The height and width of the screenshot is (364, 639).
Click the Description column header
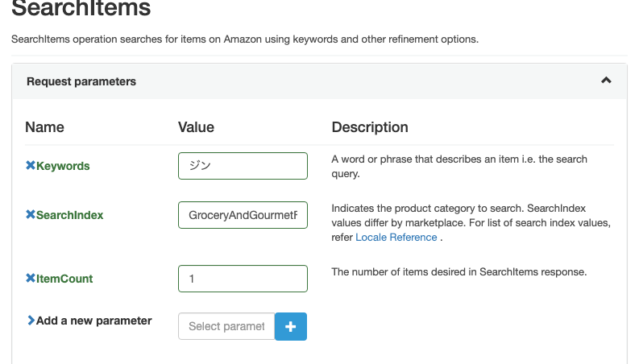[370, 127]
